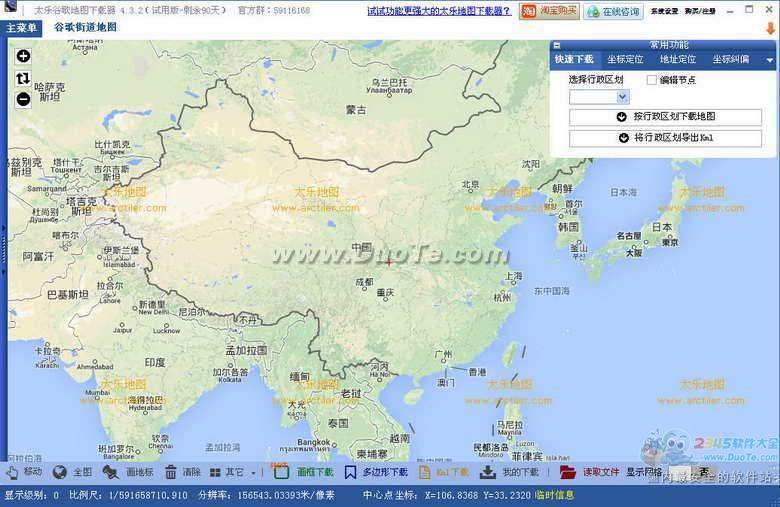Click the 重庆 label on the map

pos(385,293)
